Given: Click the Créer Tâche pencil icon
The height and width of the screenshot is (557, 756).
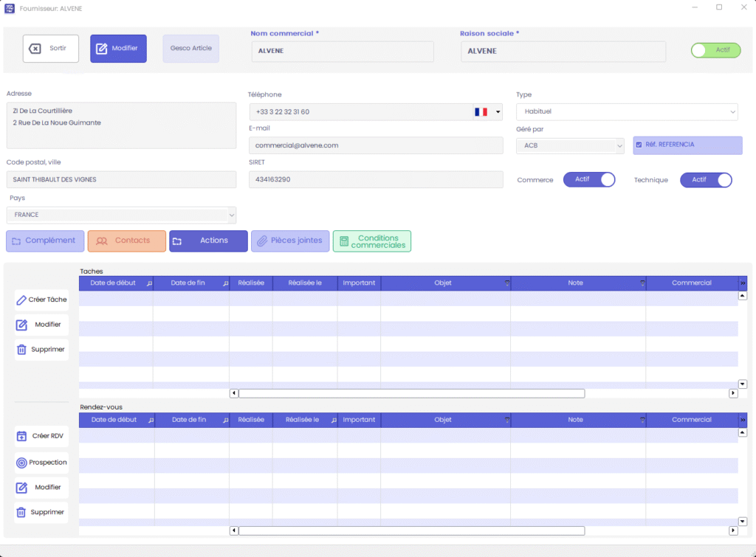Looking at the screenshot, I should click(x=21, y=300).
